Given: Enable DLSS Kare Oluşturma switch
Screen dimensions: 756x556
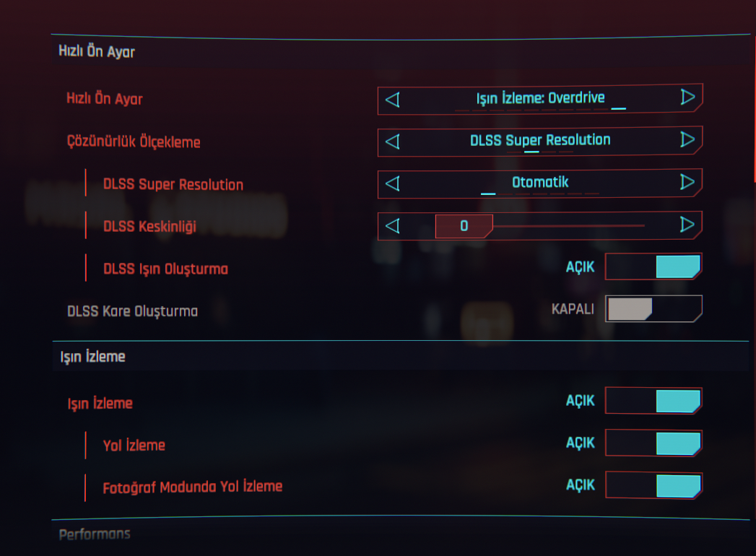Looking at the screenshot, I should click(x=653, y=309).
